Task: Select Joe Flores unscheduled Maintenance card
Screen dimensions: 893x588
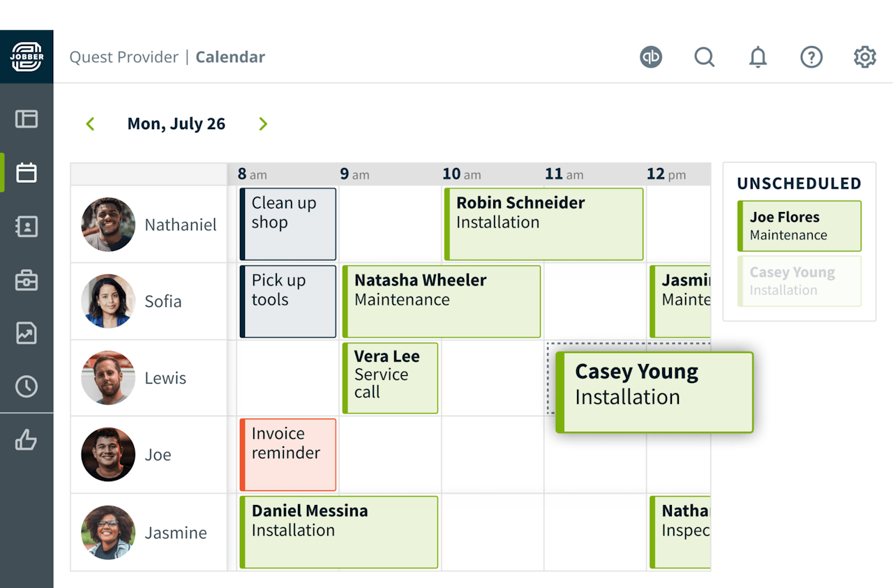Action: (800, 226)
